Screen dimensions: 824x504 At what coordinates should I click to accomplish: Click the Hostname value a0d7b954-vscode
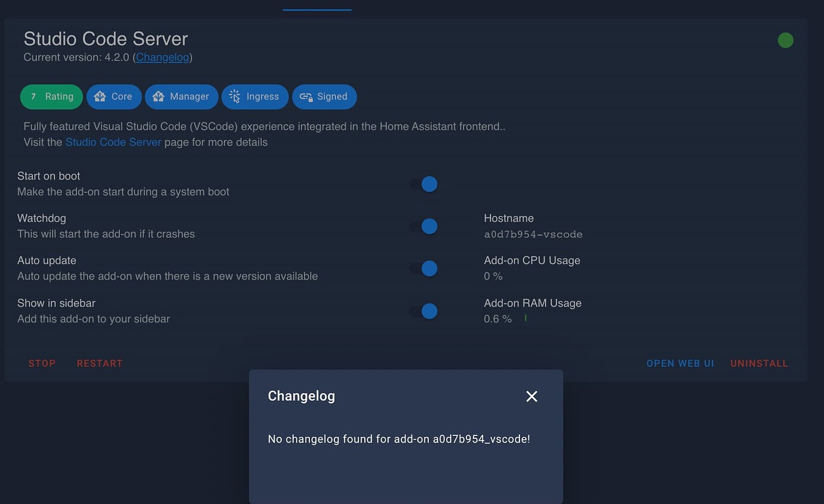533,234
